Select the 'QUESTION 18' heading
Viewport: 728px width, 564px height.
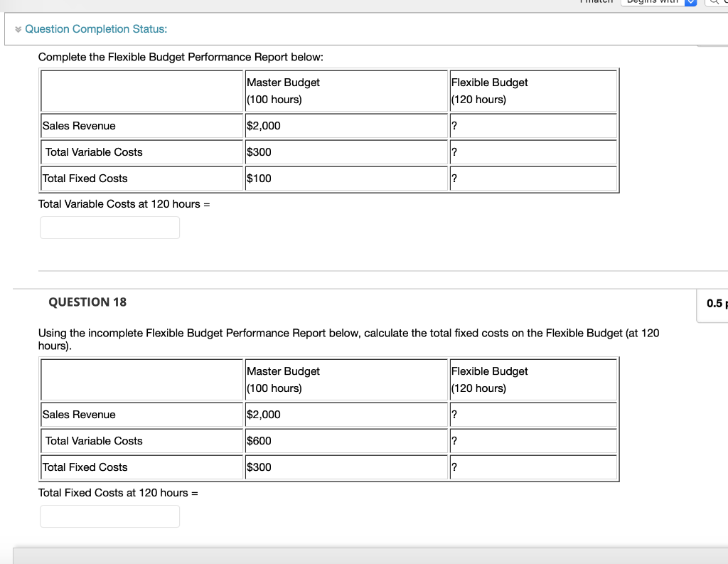pyautogui.click(x=87, y=302)
